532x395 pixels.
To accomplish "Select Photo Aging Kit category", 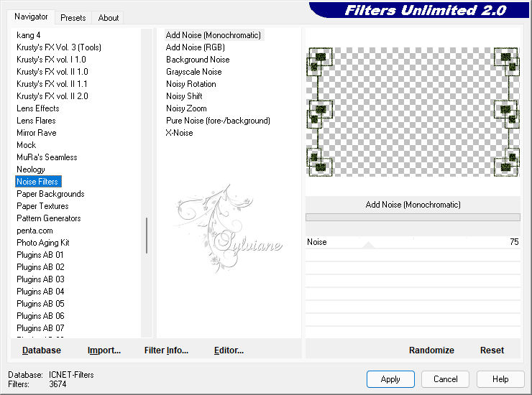I will point(42,243).
